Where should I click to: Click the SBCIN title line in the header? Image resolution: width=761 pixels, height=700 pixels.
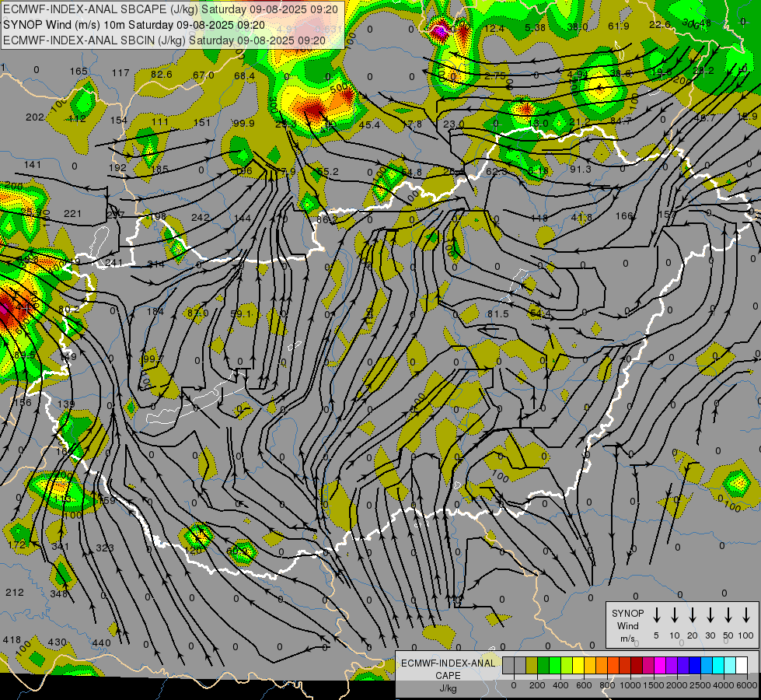pyautogui.click(x=164, y=40)
